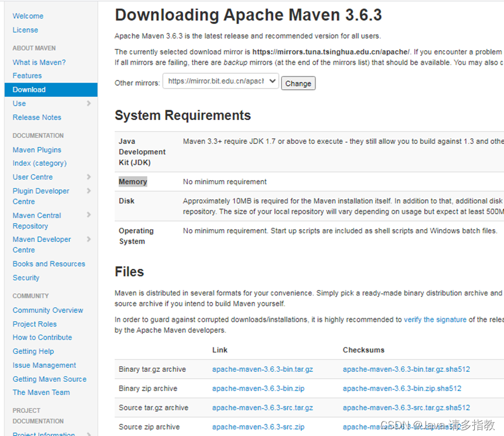
Task: Open Maven Plugins documentation link
Action: point(37,150)
